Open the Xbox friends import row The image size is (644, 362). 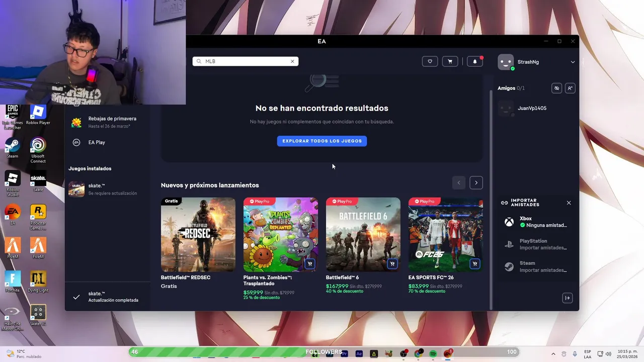(x=536, y=222)
